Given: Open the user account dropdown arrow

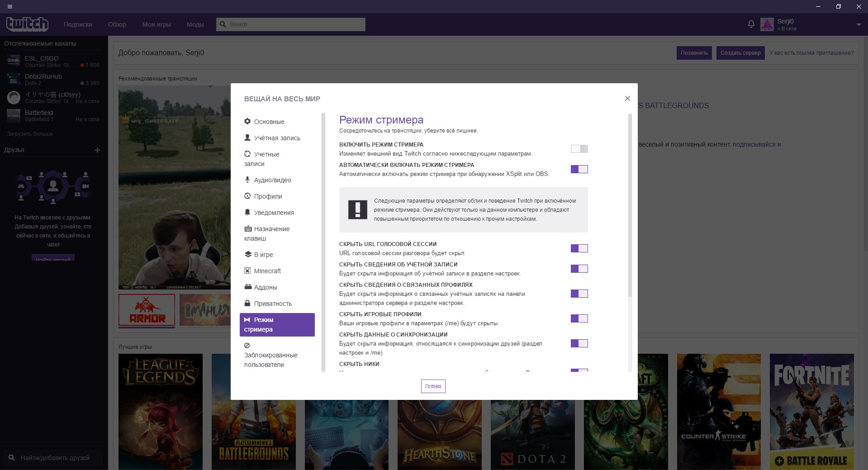Looking at the screenshot, I should point(859,25).
